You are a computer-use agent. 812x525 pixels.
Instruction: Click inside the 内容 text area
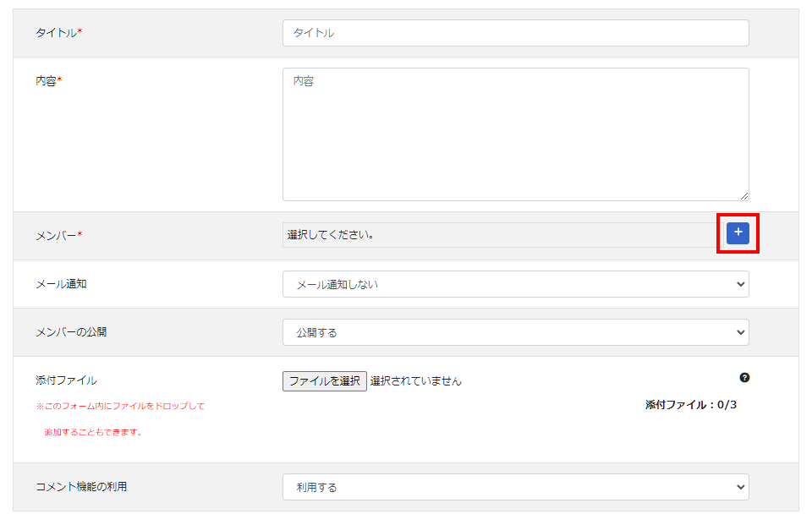tap(515, 134)
